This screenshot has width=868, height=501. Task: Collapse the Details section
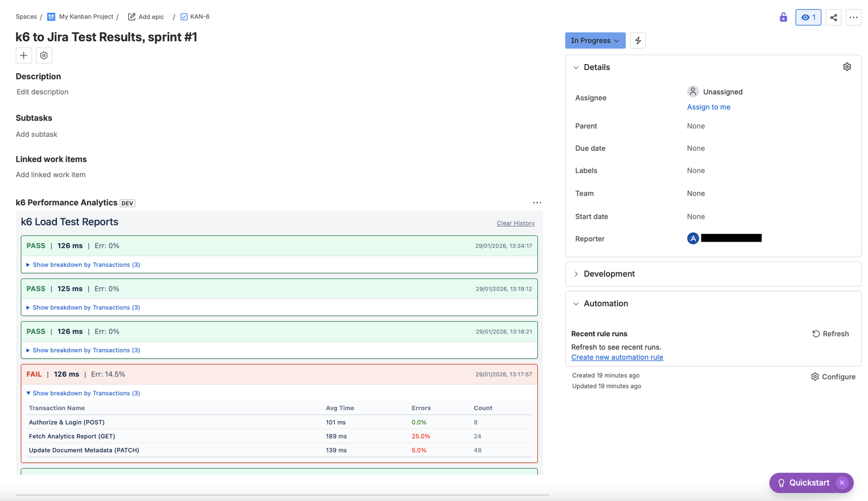coord(576,67)
